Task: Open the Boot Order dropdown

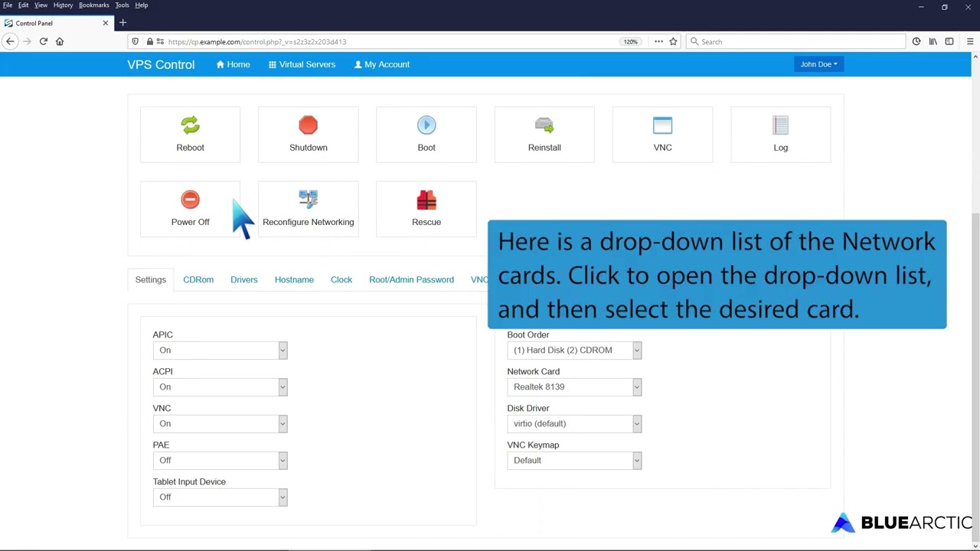Action: pyautogui.click(x=574, y=350)
